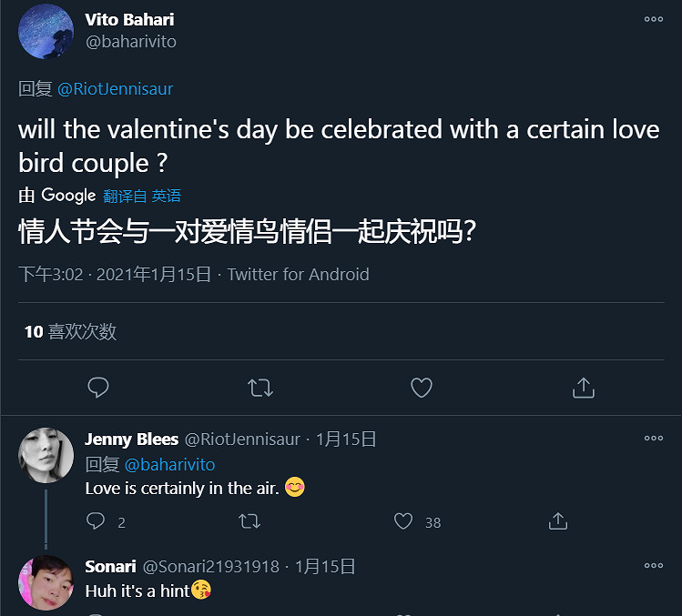Viewport: 682px width, 616px height.
Task: Open more options on Jenny Blees' reply
Action: (x=653, y=439)
